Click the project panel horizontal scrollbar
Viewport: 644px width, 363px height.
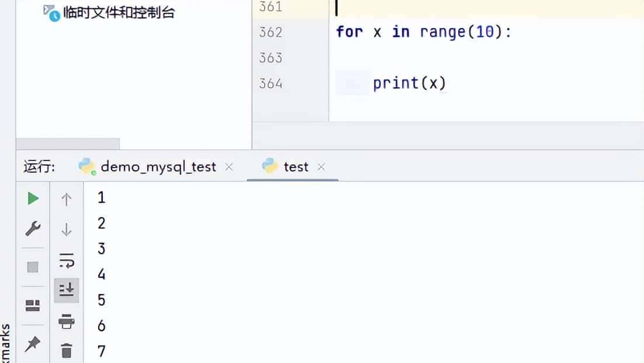(68, 144)
